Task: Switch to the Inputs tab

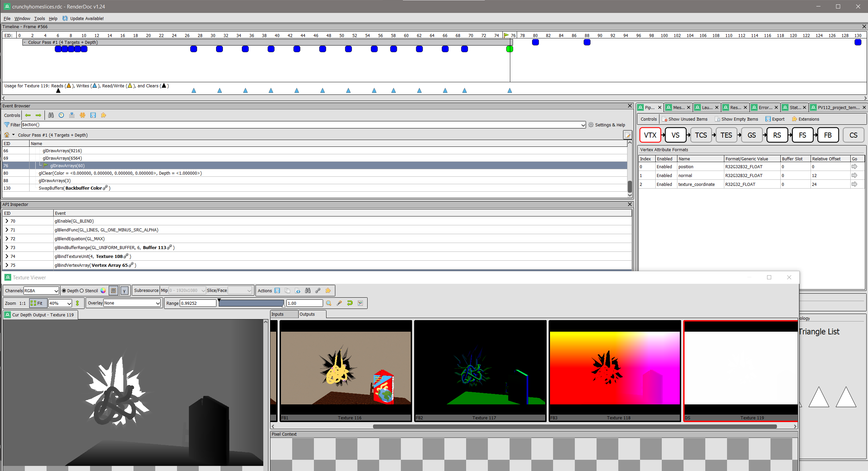Action: (x=278, y=314)
